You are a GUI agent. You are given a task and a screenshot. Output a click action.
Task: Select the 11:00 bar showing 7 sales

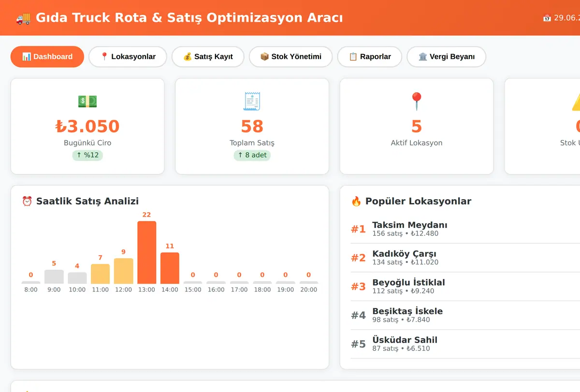click(x=101, y=274)
